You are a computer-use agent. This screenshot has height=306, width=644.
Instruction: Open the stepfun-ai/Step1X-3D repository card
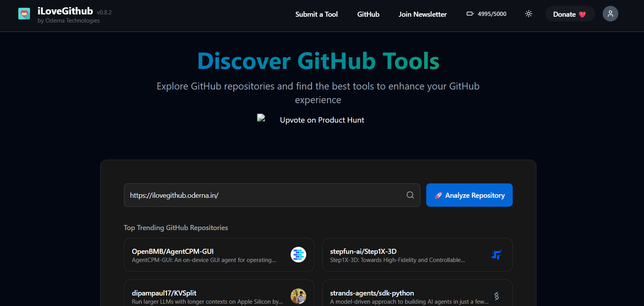click(417, 255)
